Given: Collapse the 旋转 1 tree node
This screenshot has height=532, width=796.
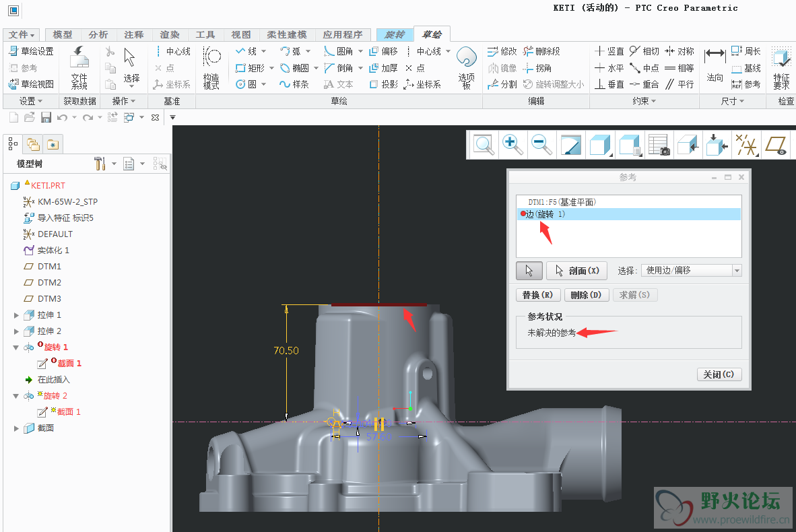Looking at the screenshot, I should 15,347.
